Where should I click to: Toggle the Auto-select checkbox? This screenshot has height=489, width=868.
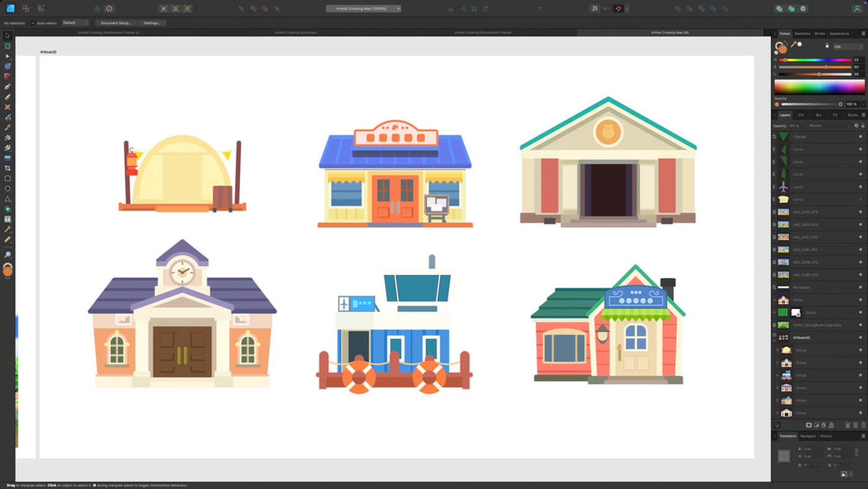point(33,23)
